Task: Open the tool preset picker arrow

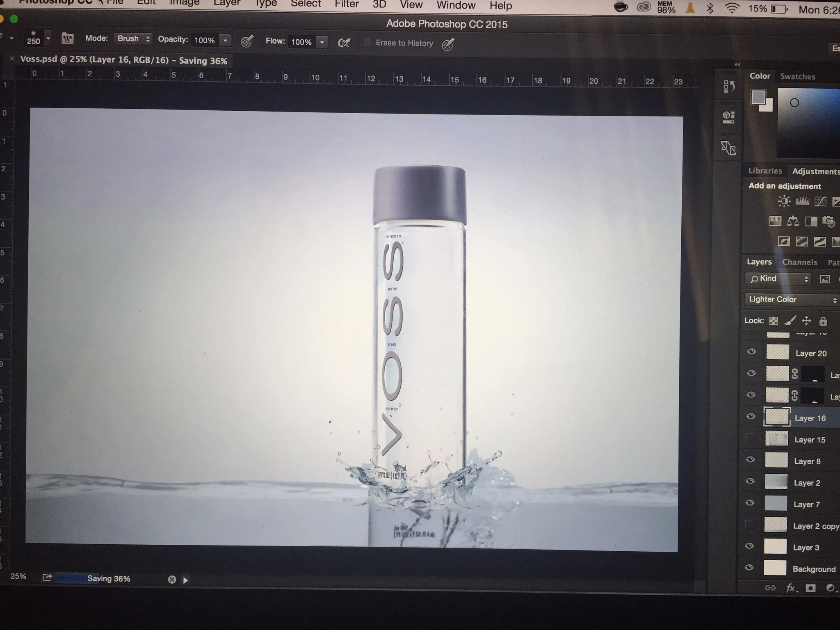Action: click(x=11, y=39)
